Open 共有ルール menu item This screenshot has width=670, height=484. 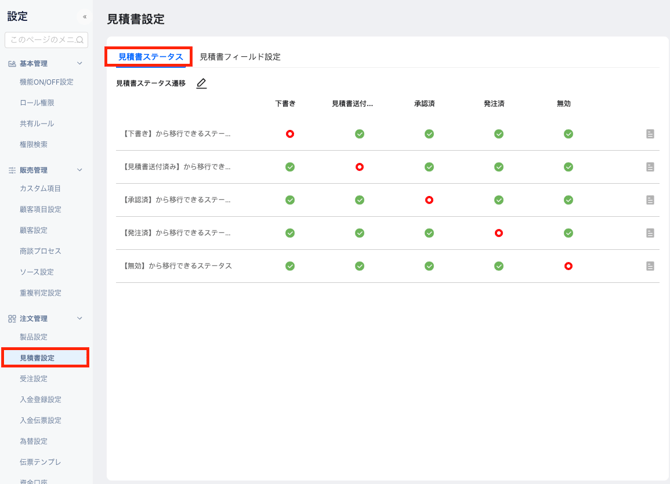tap(37, 123)
